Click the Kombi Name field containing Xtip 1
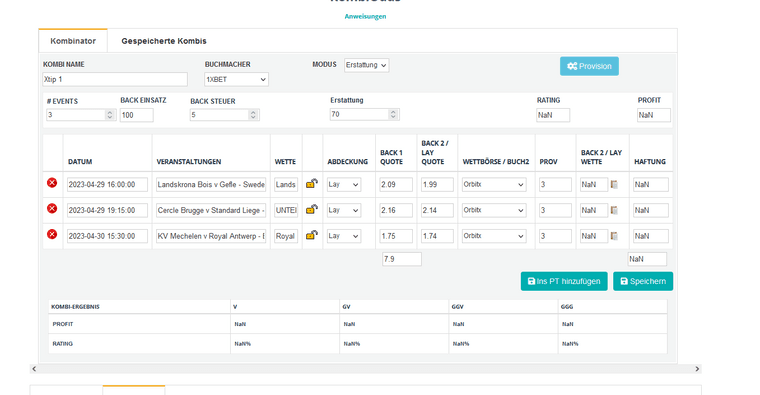Viewport: 760px width, 395px height. [115, 79]
